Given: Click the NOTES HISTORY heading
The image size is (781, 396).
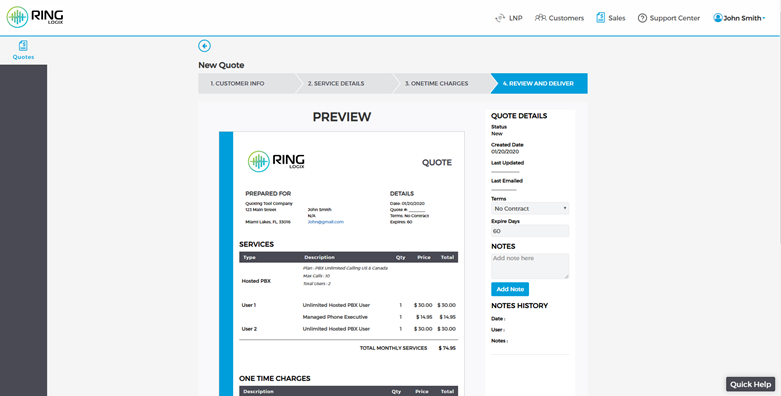Looking at the screenshot, I should tap(520, 305).
